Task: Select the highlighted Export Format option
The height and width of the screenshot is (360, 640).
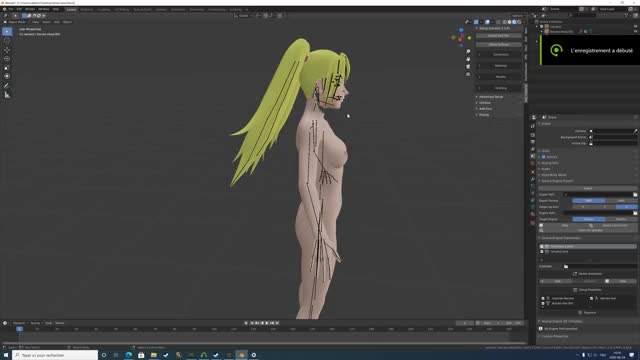Action: coord(589,201)
